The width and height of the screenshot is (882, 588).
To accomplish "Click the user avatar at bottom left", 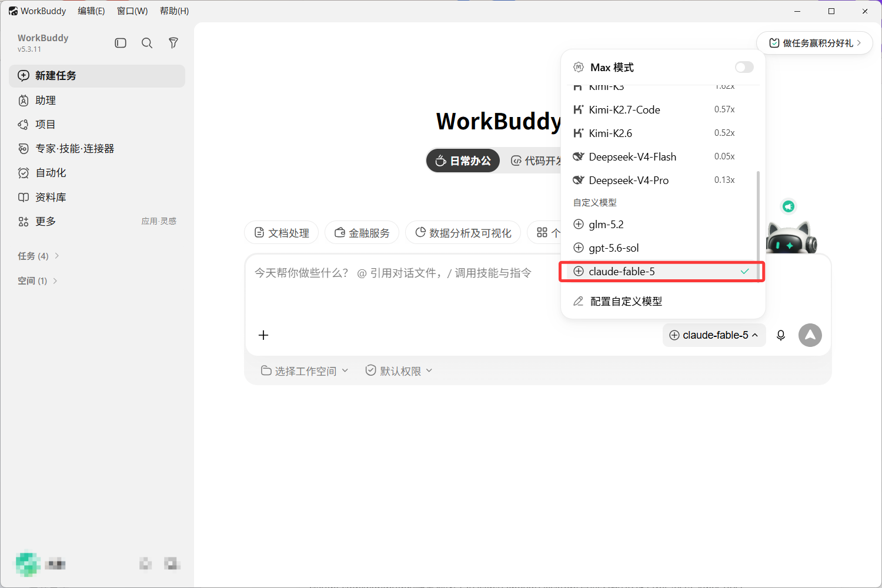I will click(x=27, y=564).
